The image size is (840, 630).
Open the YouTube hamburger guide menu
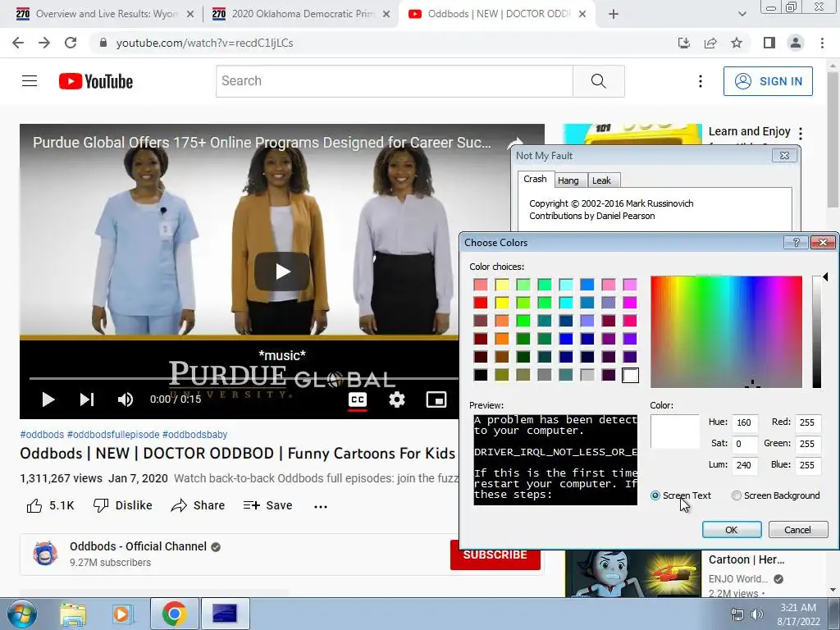tap(30, 81)
